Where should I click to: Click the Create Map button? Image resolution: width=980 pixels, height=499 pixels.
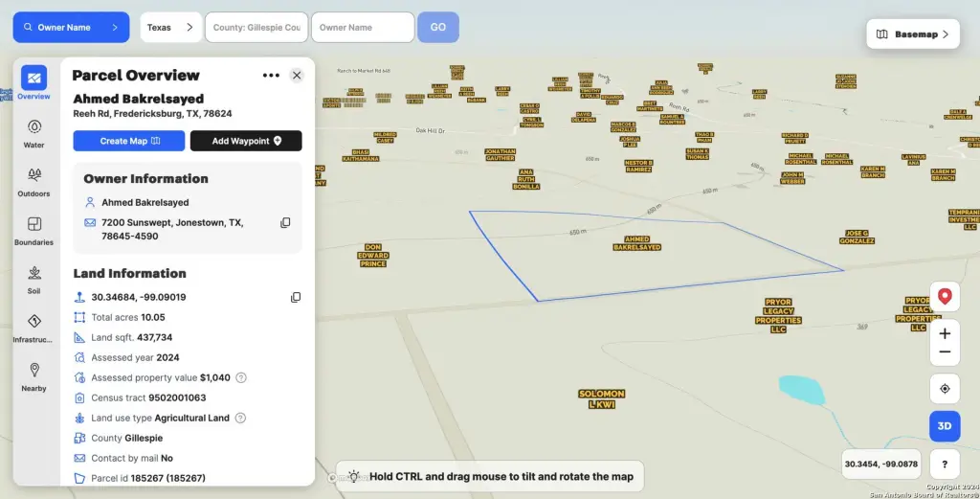coord(128,141)
